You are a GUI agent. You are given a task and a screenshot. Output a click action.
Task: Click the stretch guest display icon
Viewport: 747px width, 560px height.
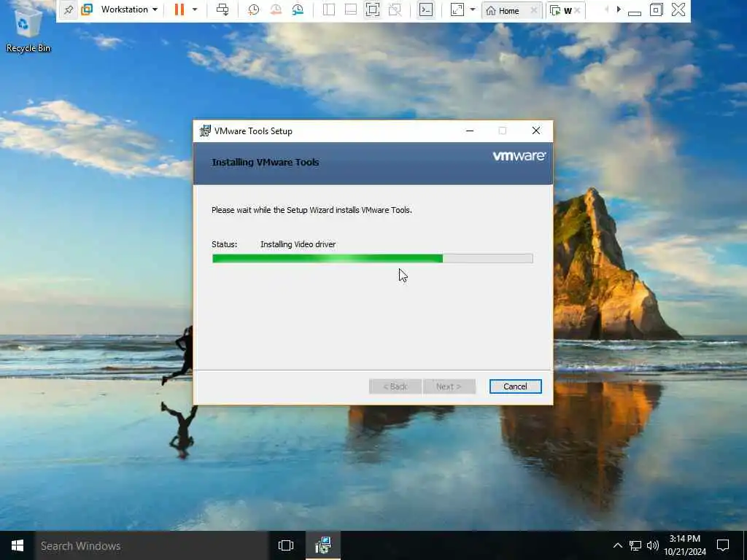click(x=457, y=9)
